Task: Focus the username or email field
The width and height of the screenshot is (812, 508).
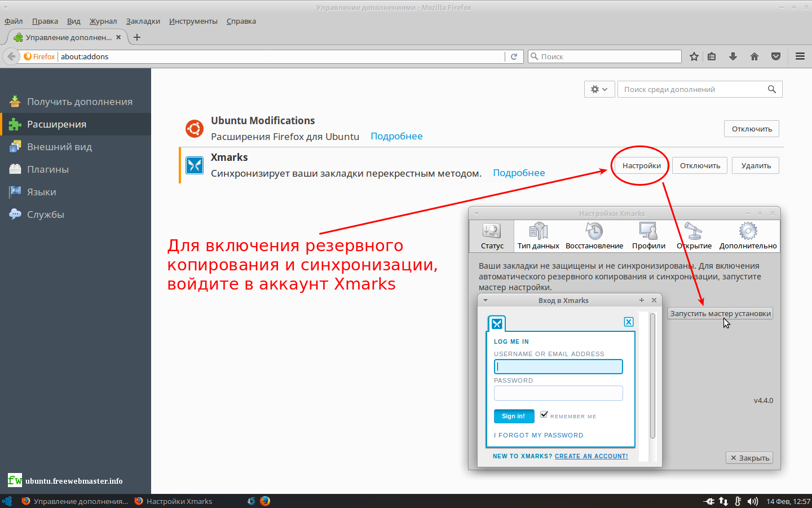Action: [558, 366]
